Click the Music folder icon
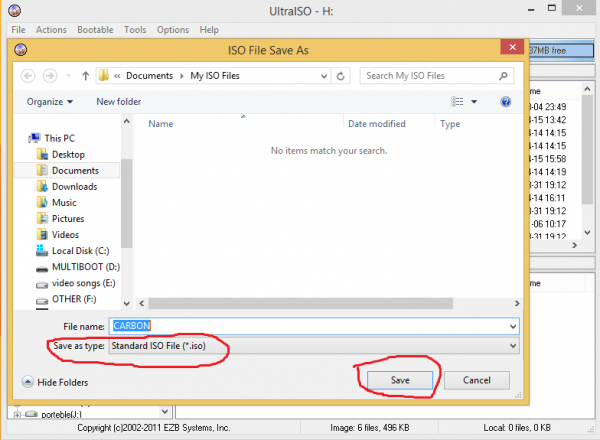 coord(42,202)
